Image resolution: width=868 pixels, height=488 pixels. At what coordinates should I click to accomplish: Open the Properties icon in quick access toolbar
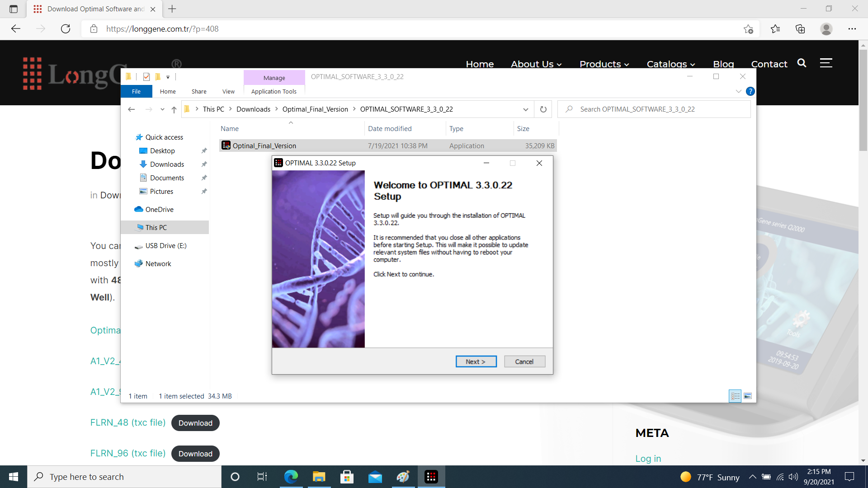coord(146,77)
